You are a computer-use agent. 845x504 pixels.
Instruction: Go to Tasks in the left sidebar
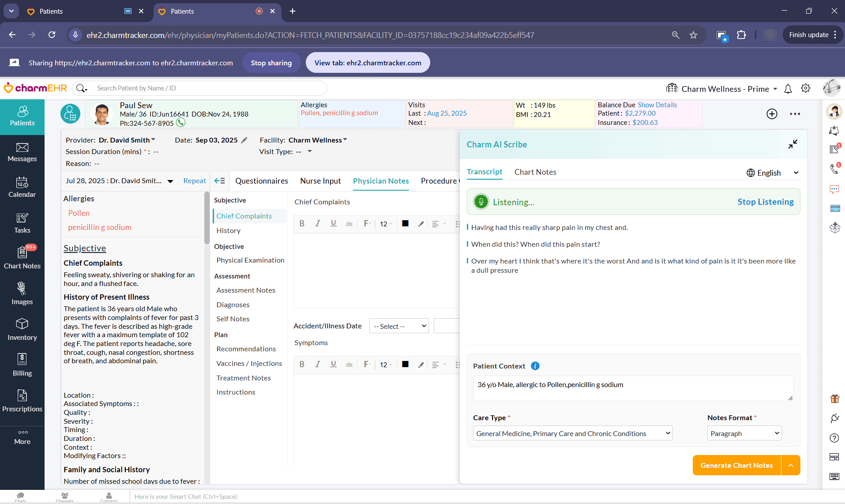[x=22, y=224]
